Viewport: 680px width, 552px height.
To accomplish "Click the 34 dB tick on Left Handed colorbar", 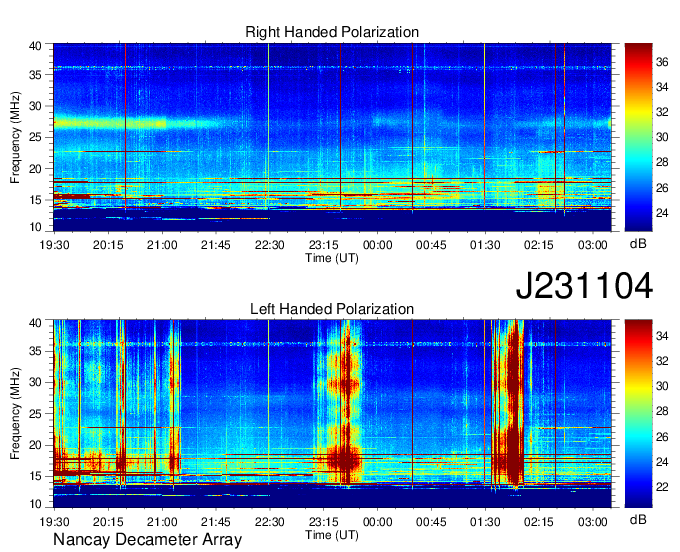I will coord(662,336).
